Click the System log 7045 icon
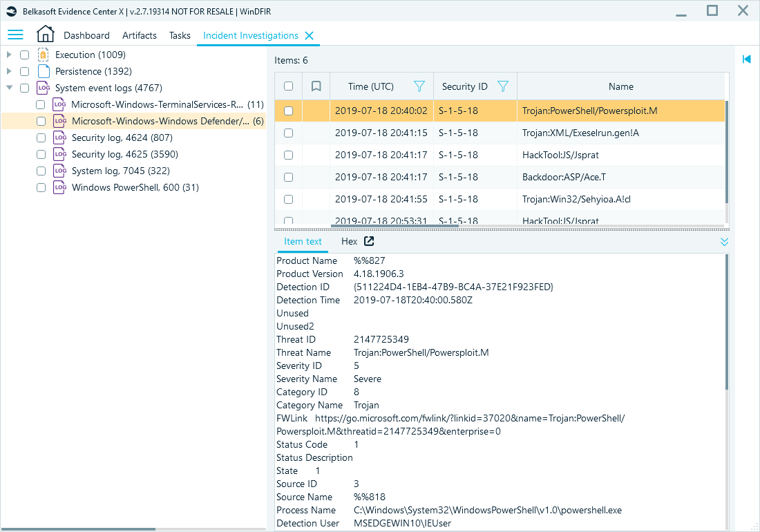 click(x=60, y=171)
